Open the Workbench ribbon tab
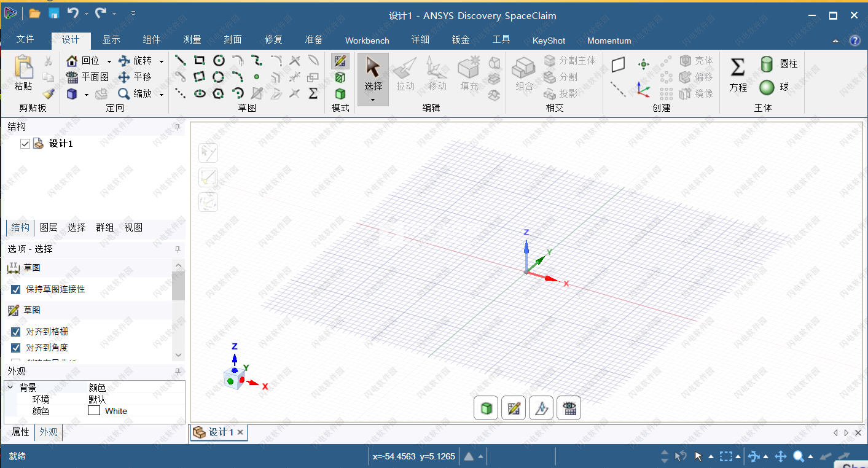The width and height of the screenshot is (868, 468). click(367, 41)
